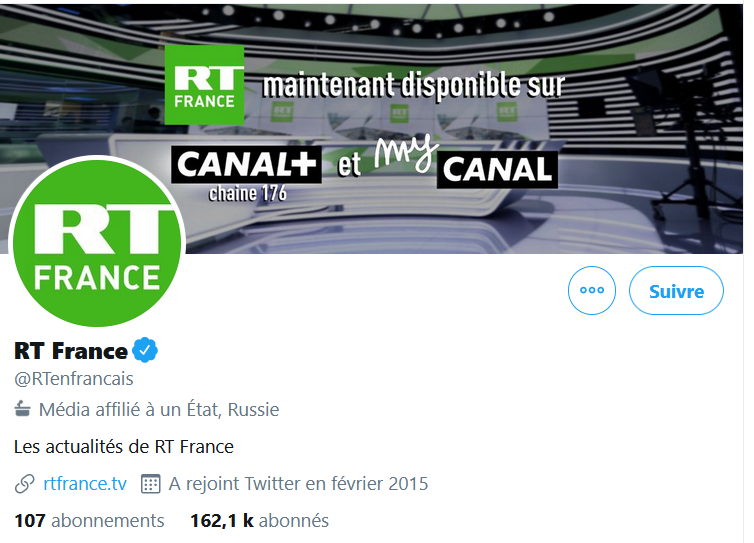Click the bio "Les actualités de RT France"
The image size is (754, 543).
click(124, 446)
